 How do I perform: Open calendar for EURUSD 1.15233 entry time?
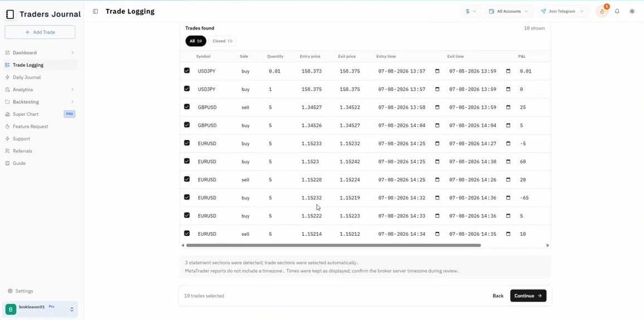coord(437,143)
